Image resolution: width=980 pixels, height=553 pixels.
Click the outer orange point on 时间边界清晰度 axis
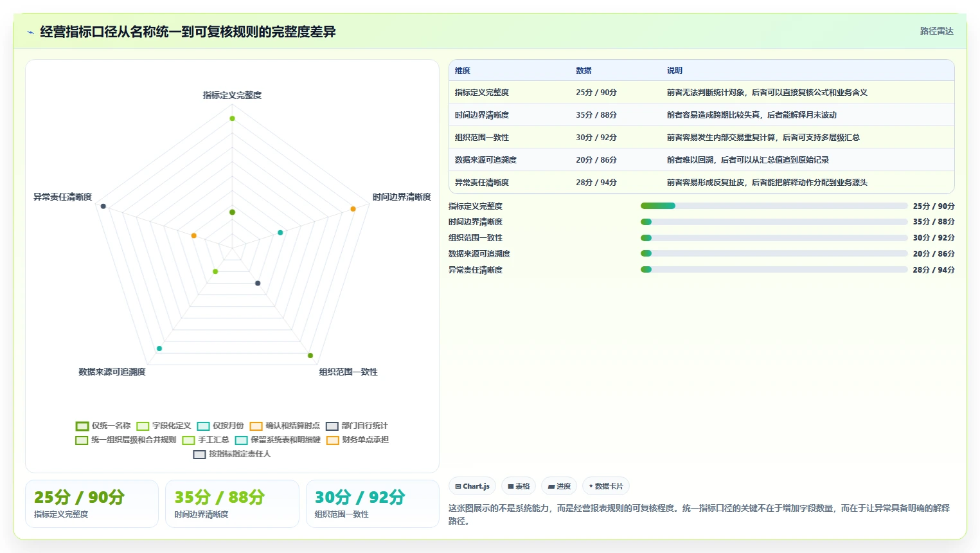tap(353, 209)
